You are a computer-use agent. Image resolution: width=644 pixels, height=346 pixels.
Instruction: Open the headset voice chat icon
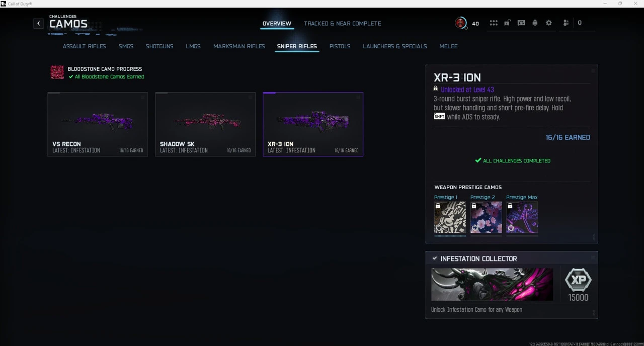(x=521, y=23)
